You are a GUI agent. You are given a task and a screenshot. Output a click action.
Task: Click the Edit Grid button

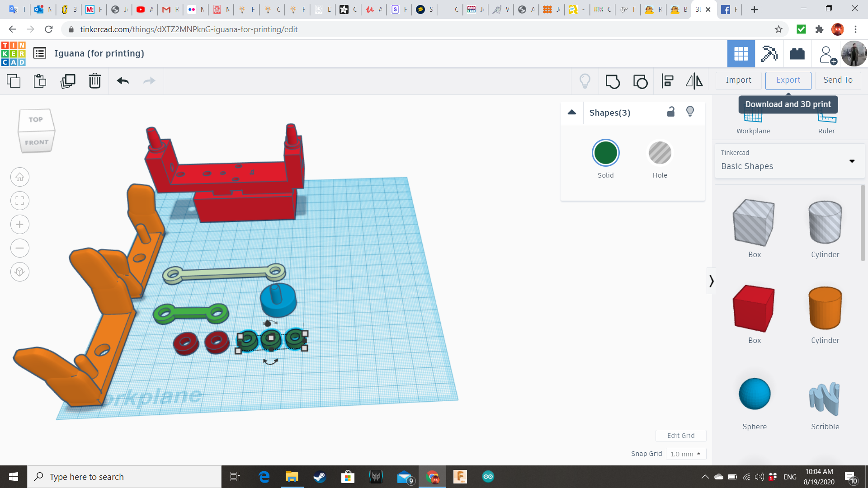click(x=680, y=436)
